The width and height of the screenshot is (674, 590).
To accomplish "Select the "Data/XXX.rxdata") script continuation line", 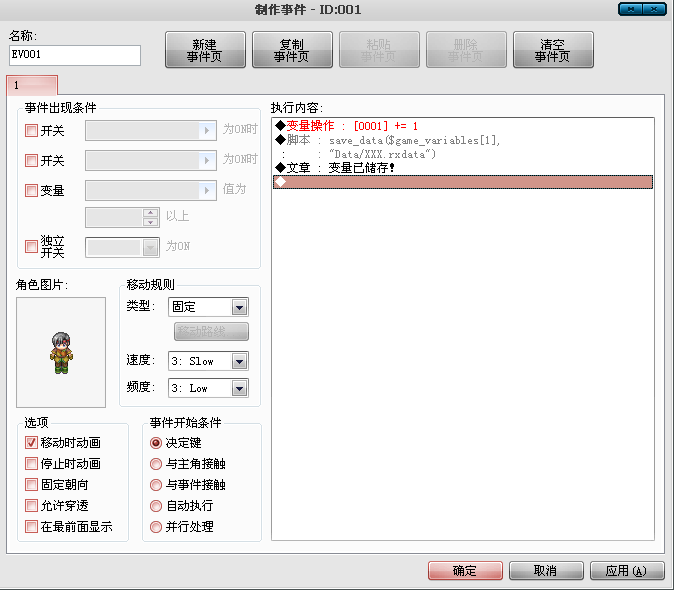I will 463,154.
